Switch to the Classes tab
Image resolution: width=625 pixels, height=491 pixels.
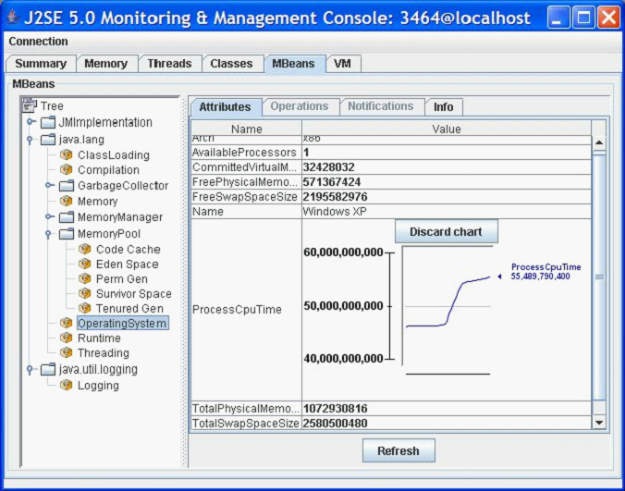[x=232, y=64]
